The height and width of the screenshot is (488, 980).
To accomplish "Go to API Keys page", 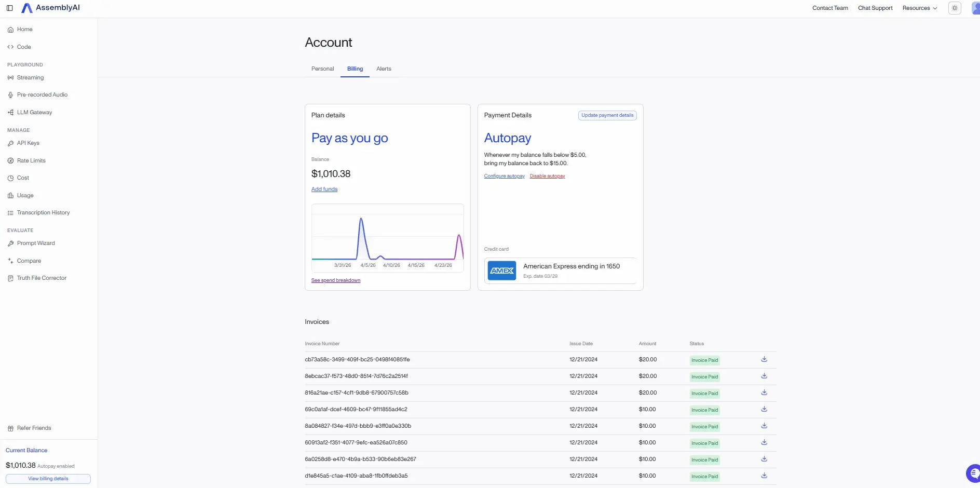I will point(28,143).
